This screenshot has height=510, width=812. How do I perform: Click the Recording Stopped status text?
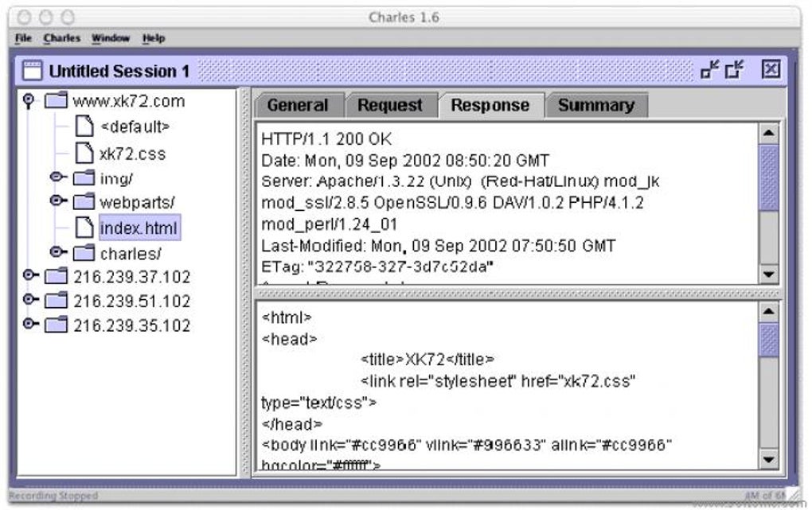point(53,496)
